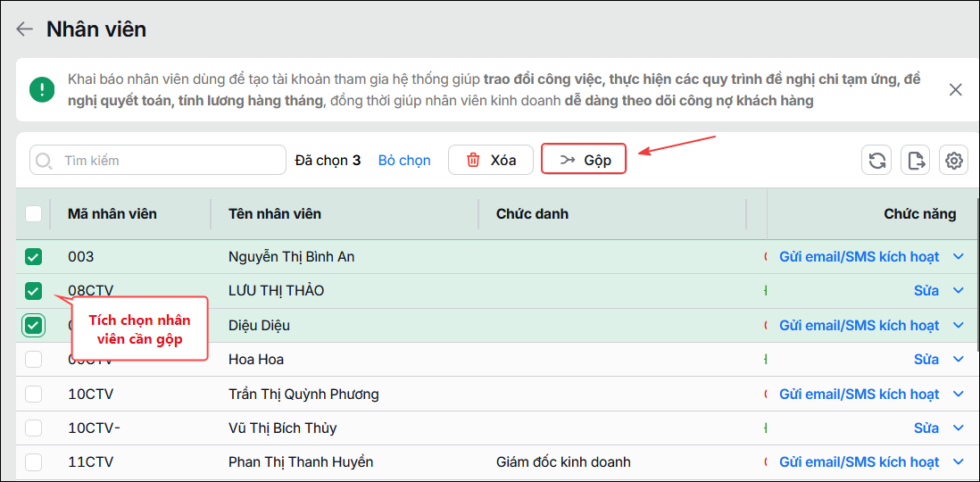The height and width of the screenshot is (482, 980).
Task: Expand dropdown arrow in Phan Thị Thanh Huyền row
Action: tap(959, 462)
